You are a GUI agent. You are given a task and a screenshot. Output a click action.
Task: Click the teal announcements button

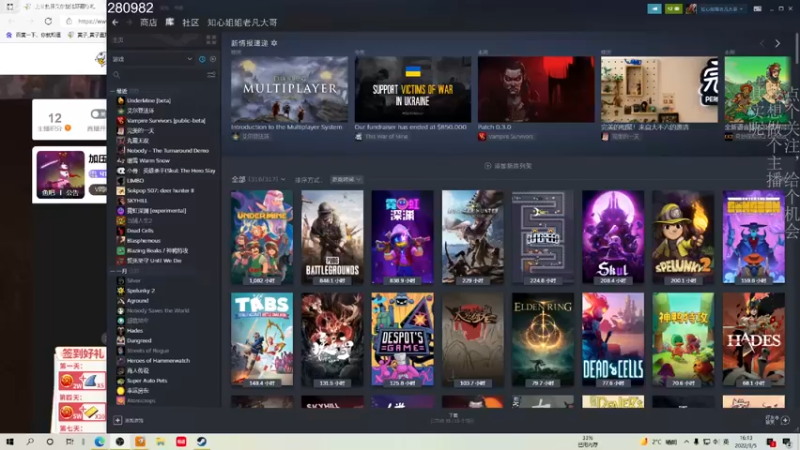[655, 9]
